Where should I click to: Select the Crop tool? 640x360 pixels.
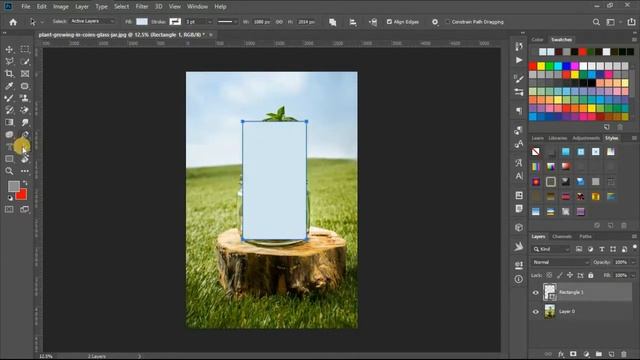[x=9, y=74]
